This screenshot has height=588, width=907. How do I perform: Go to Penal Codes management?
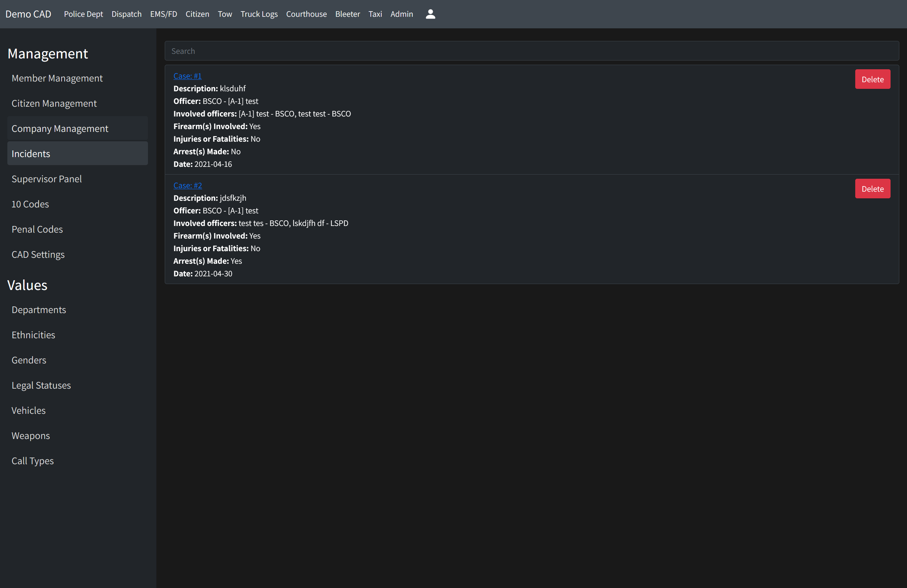[37, 229]
